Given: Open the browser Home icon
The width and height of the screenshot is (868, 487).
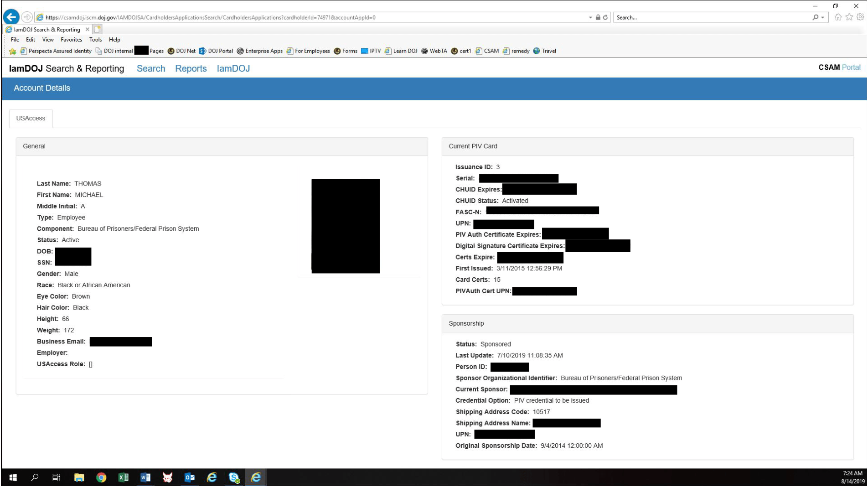Looking at the screenshot, I should pos(838,17).
